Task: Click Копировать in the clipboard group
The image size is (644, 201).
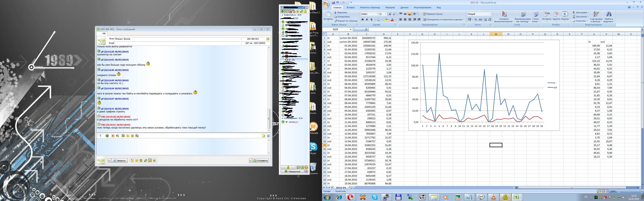Action: tap(342, 17)
